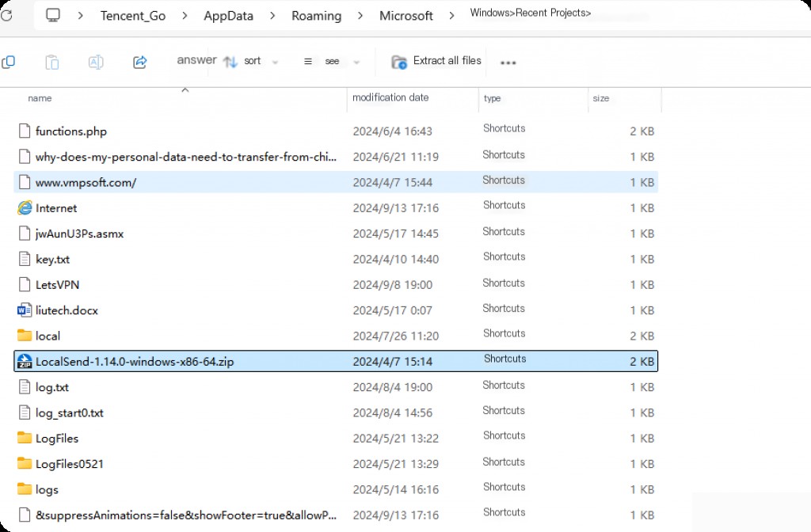This screenshot has width=811, height=532.
Task: Select the LetsVPN shortcut
Action: click(x=57, y=285)
